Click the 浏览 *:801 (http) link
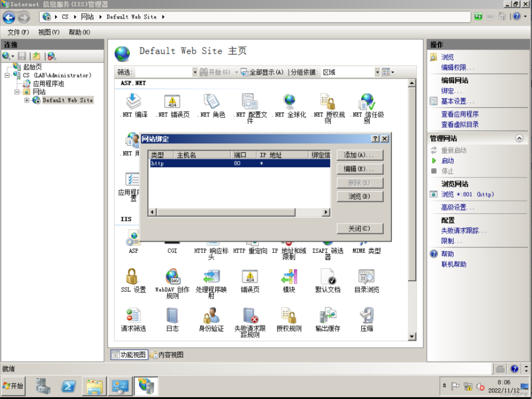 click(x=468, y=194)
